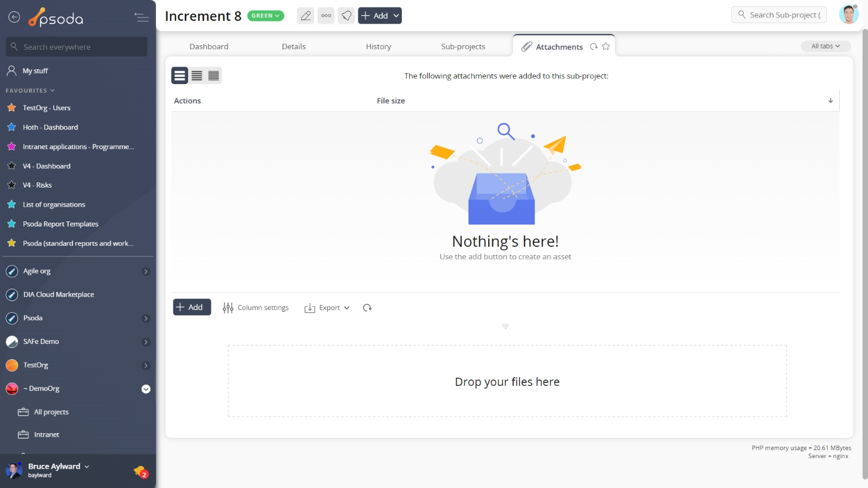Click the My stuff person icon
Screen dimensions: 868x488
click(x=11, y=71)
